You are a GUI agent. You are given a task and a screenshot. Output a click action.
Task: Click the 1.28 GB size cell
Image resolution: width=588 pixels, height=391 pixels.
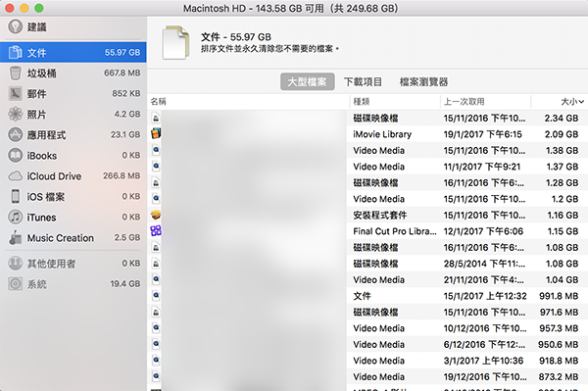(562, 182)
